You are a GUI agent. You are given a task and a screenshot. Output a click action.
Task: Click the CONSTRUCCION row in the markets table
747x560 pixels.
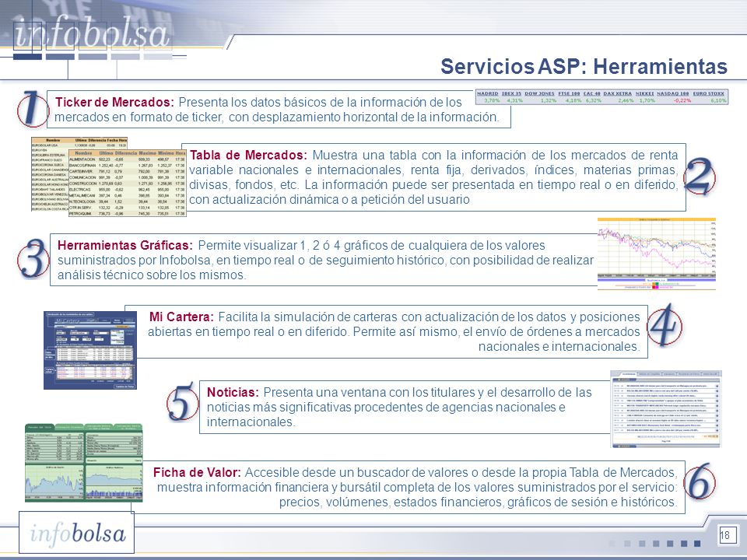coord(127,184)
